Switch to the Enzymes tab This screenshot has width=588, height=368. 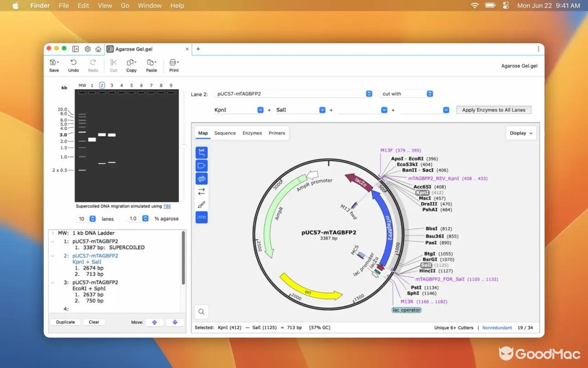pyautogui.click(x=252, y=133)
